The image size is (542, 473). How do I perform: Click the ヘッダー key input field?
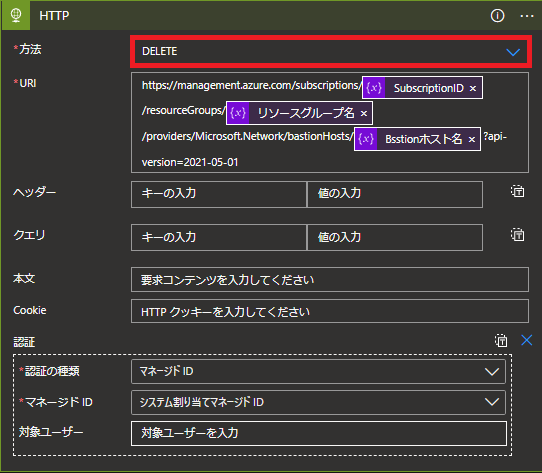tap(219, 194)
